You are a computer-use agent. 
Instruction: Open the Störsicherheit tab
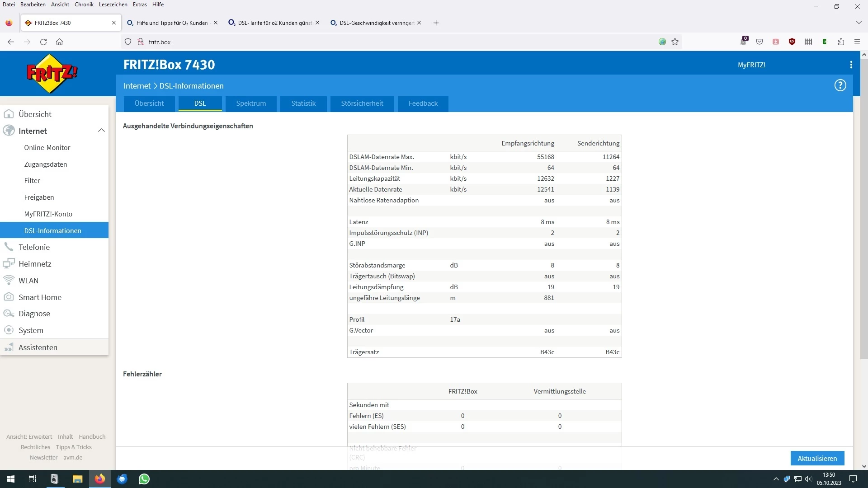point(362,103)
